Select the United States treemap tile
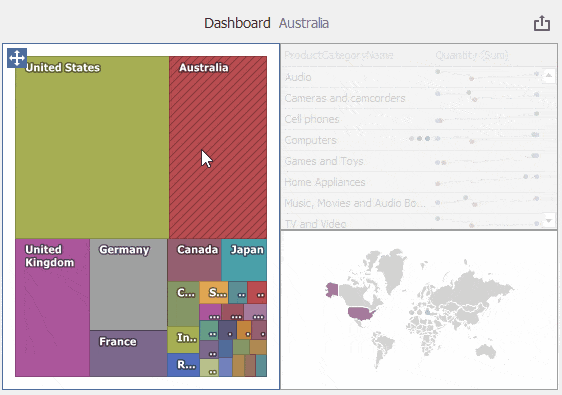This screenshot has height=395, width=562. (92, 147)
